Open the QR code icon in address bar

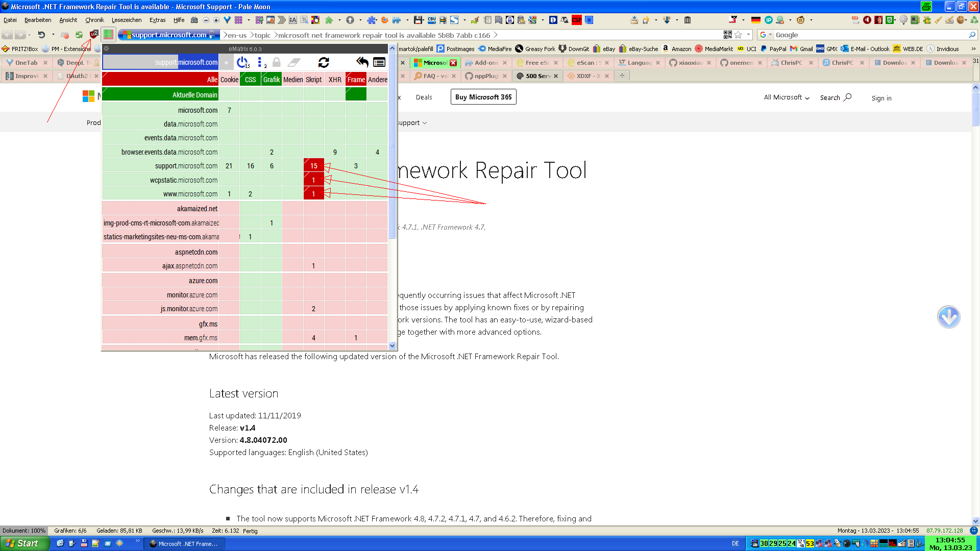point(728,35)
